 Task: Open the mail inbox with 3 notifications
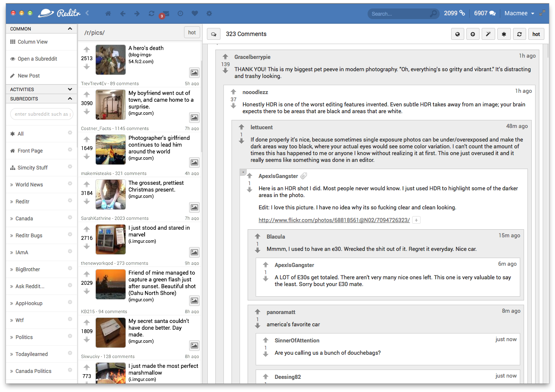pos(166,14)
